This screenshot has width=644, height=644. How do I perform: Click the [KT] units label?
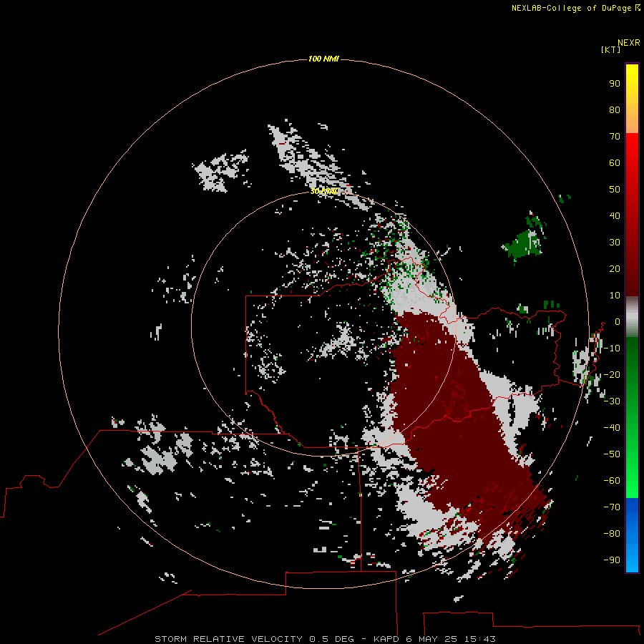(x=611, y=49)
